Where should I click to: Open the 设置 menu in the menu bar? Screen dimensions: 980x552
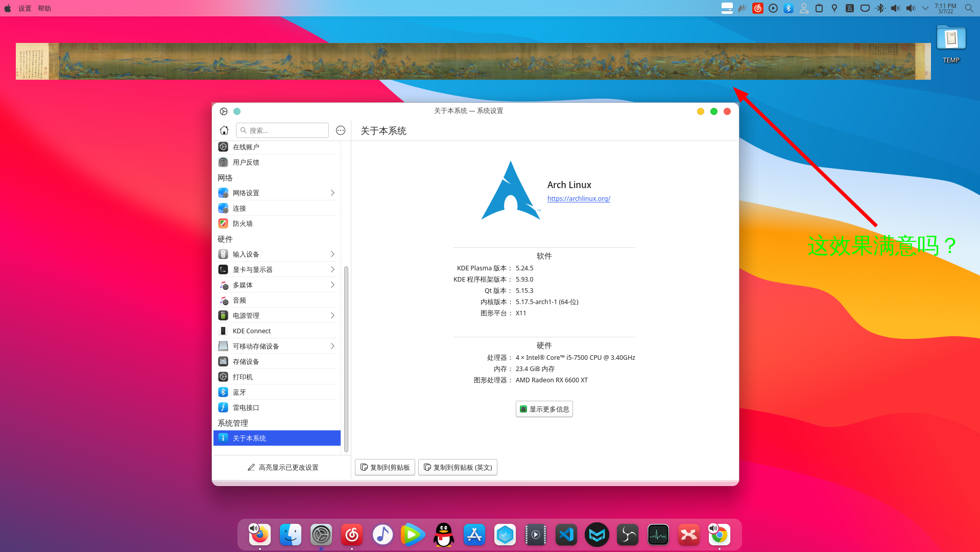(x=25, y=8)
